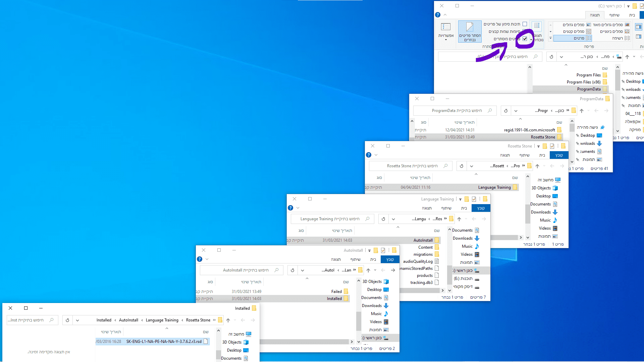This screenshot has height=362, width=644.
Task: Select the Program Files (x86) folder
Action: point(584,82)
